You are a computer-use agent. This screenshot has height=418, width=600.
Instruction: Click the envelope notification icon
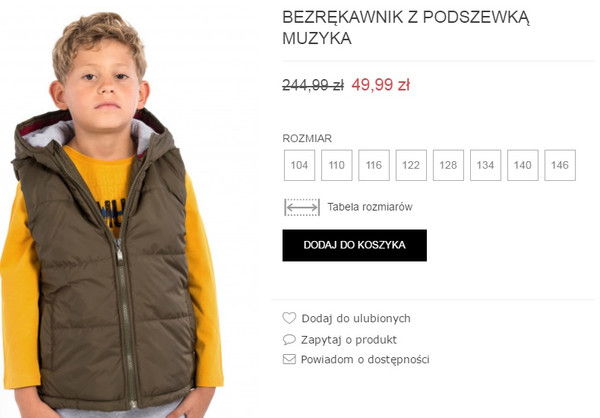[289, 359]
